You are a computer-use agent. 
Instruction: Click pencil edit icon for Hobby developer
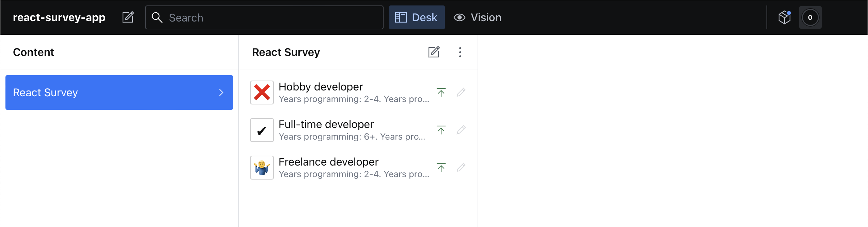(461, 92)
